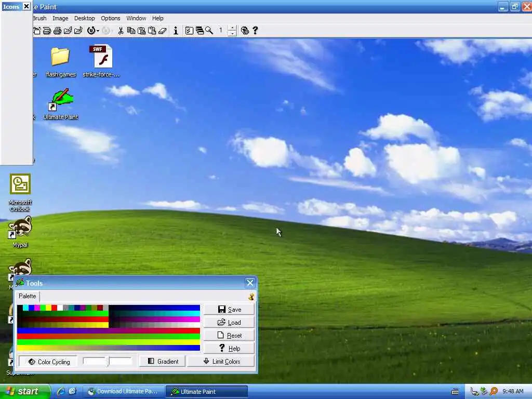Pick the magenta swatch in palette top row

[x=37, y=308]
